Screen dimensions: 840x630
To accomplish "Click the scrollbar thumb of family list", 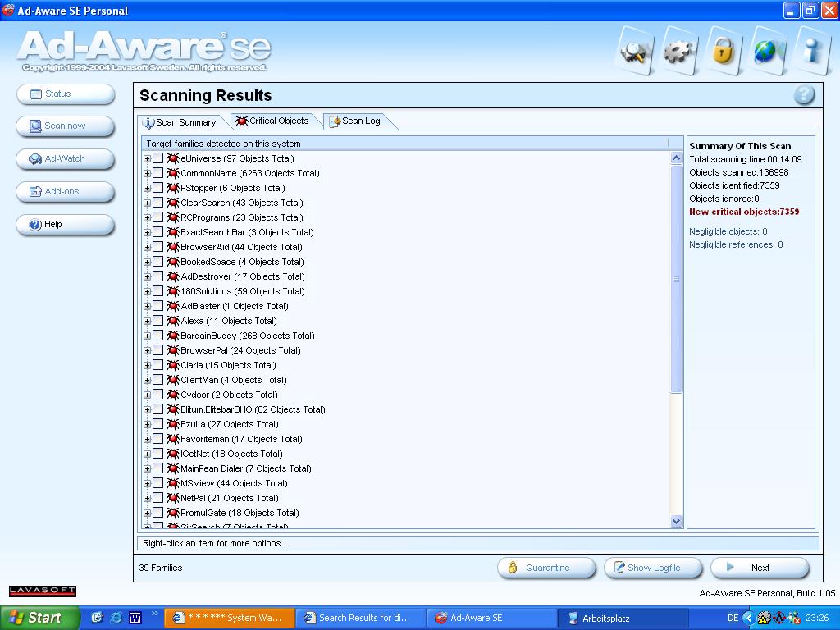I will point(676,279).
